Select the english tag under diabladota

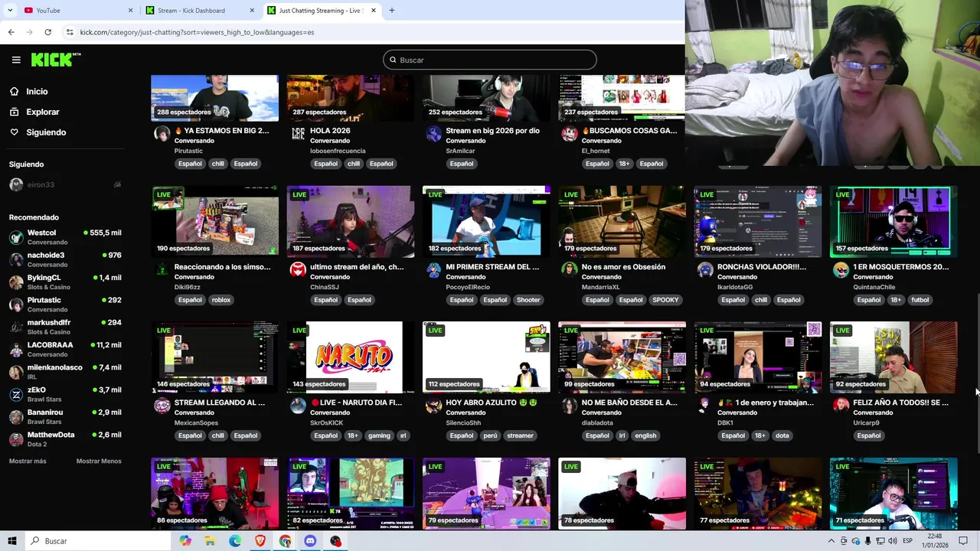point(645,435)
